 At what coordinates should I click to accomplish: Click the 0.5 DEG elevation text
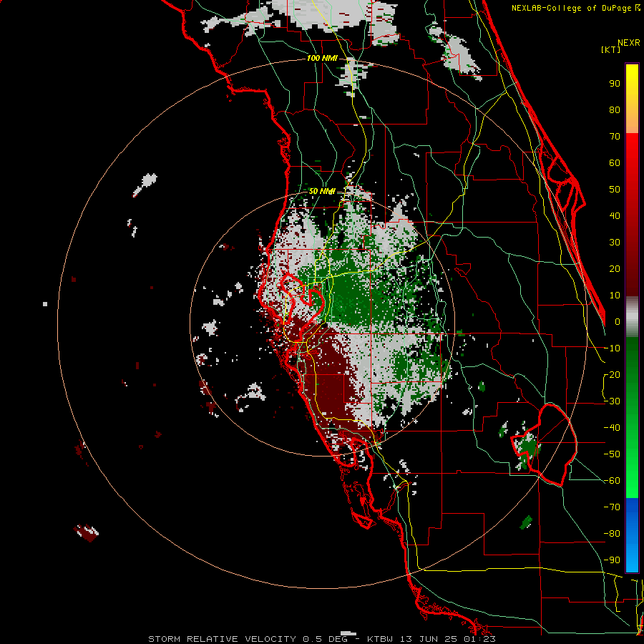(x=326, y=639)
